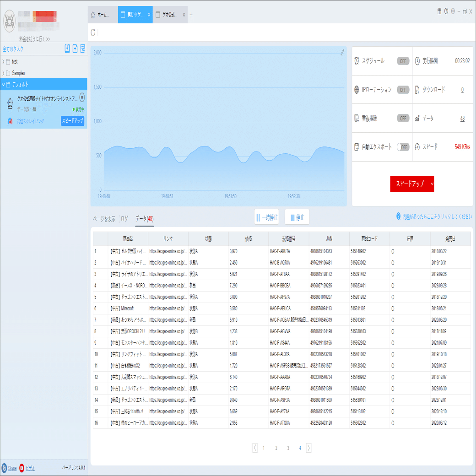This screenshot has height=476, width=476.
Task: Click the Skype icon in bottom bar
Action: (x=4, y=468)
